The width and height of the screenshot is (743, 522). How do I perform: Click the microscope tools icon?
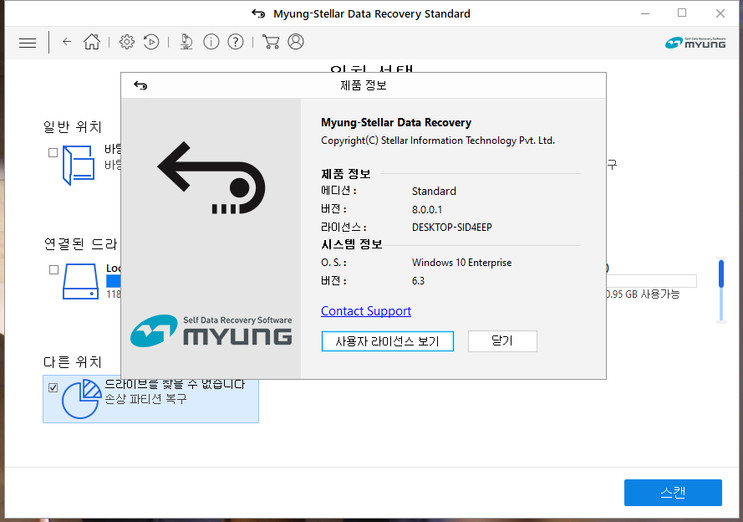click(x=186, y=42)
